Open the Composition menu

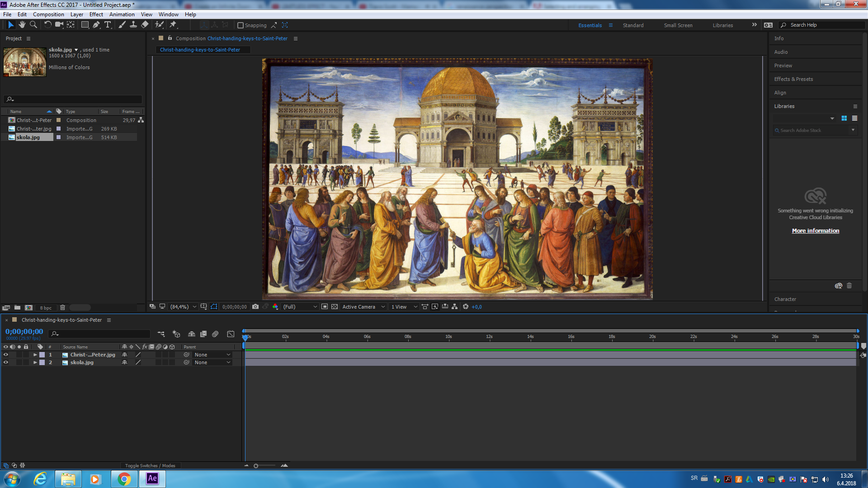(x=48, y=14)
